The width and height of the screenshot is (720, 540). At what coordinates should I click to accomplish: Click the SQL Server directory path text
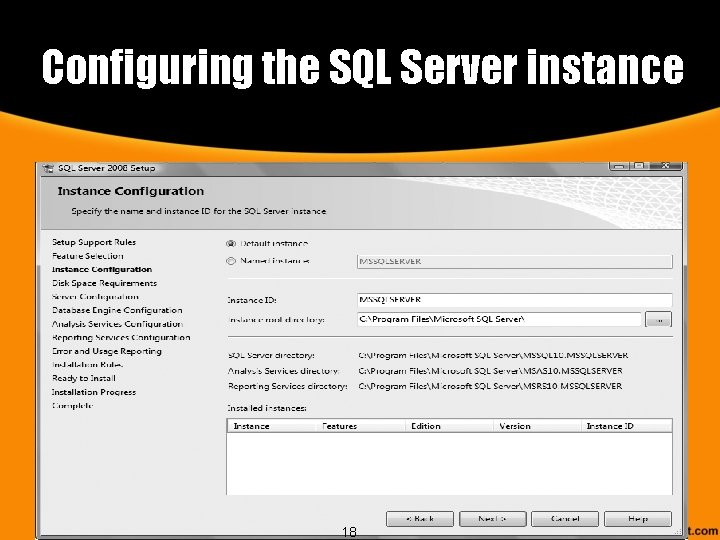click(493, 355)
